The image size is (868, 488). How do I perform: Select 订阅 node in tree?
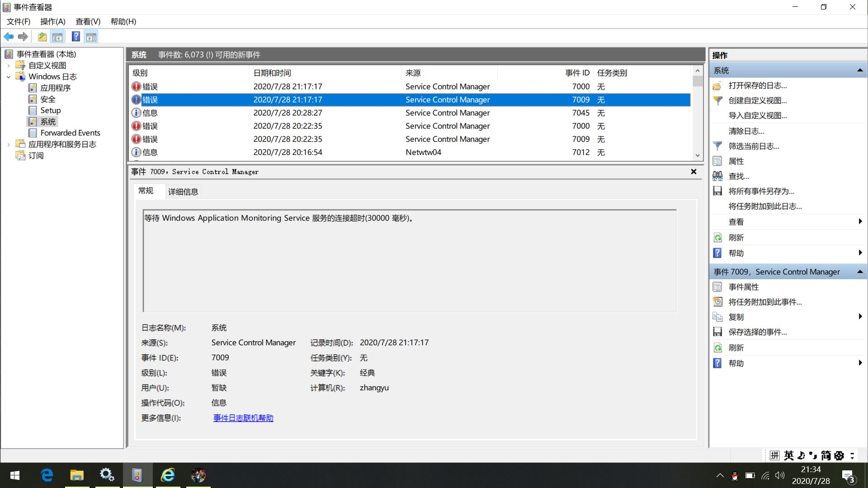pos(36,155)
